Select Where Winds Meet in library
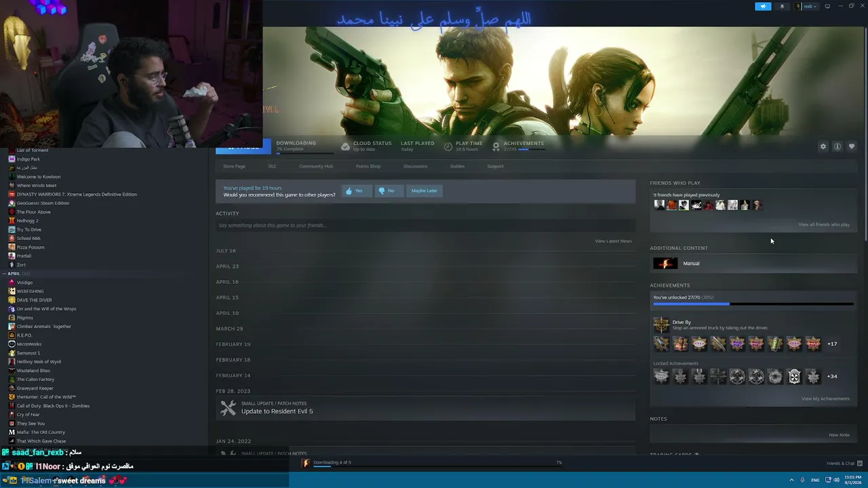The height and width of the screenshot is (488, 868). pos(37,186)
